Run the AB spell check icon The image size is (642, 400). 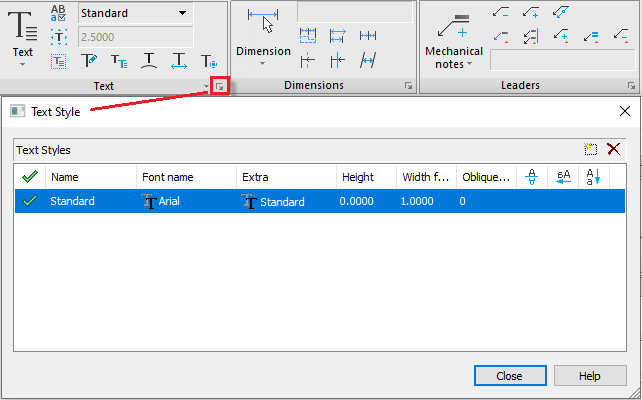tap(59, 13)
